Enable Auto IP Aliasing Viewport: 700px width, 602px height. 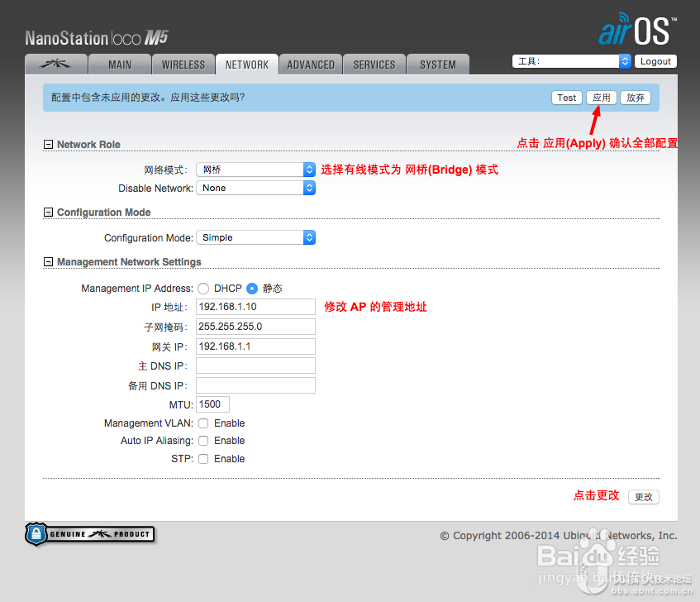(202, 441)
